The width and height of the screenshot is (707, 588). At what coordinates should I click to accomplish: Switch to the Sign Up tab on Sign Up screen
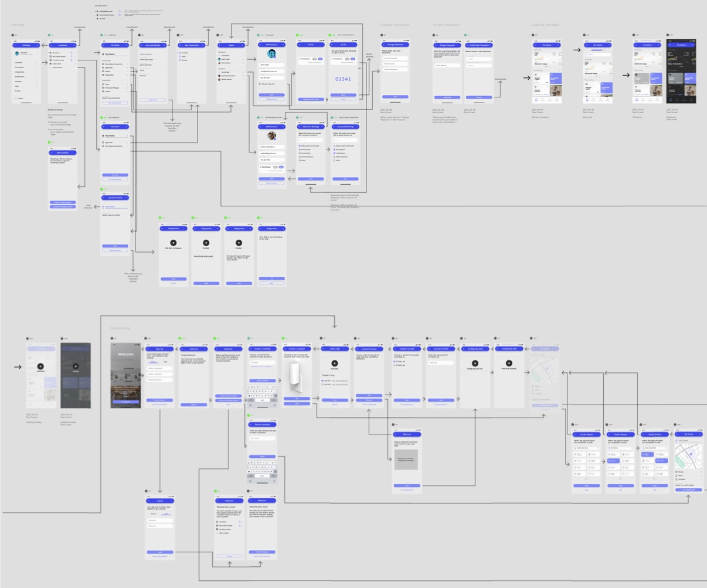coord(154,362)
